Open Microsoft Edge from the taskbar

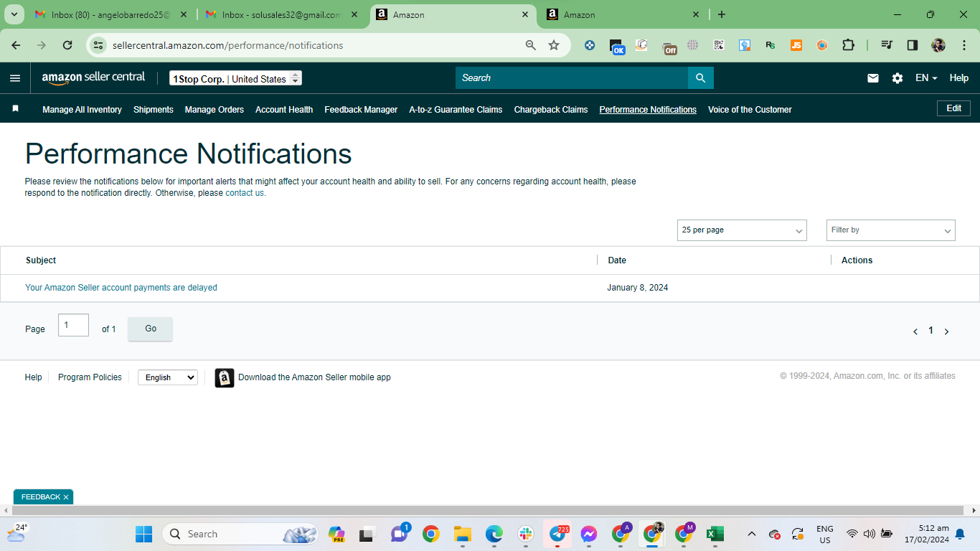(x=494, y=534)
